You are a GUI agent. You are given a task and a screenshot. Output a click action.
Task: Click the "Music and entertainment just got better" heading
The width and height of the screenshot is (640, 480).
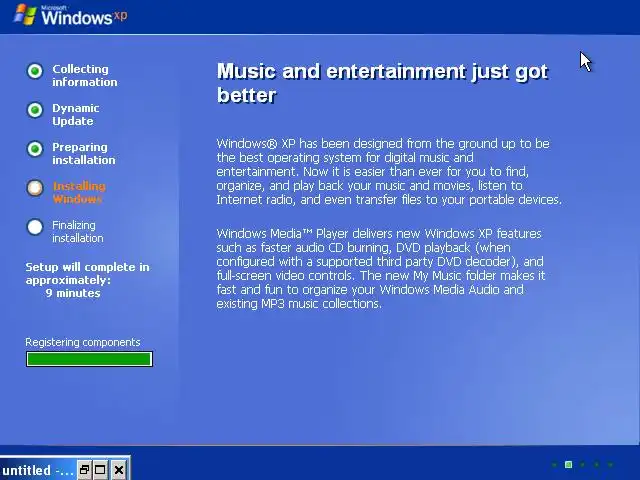[x=382, y=83]
